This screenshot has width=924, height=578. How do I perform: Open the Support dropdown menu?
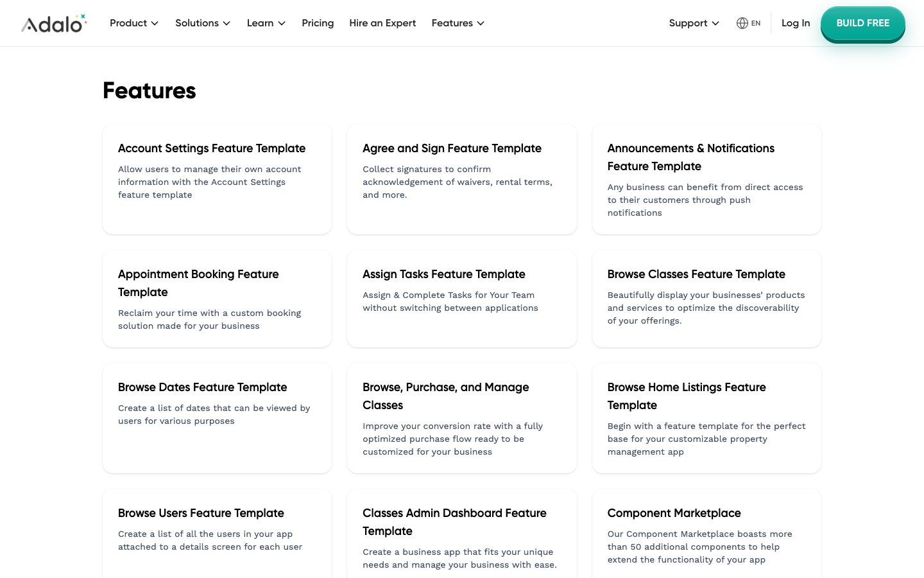pyautogui.click(x=693, y=23)
